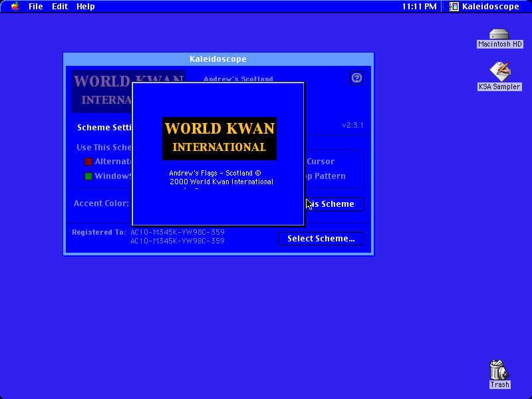532x399 pixels.
Task: Open the Kaleidoscope application menu
Action: [484, 7]
